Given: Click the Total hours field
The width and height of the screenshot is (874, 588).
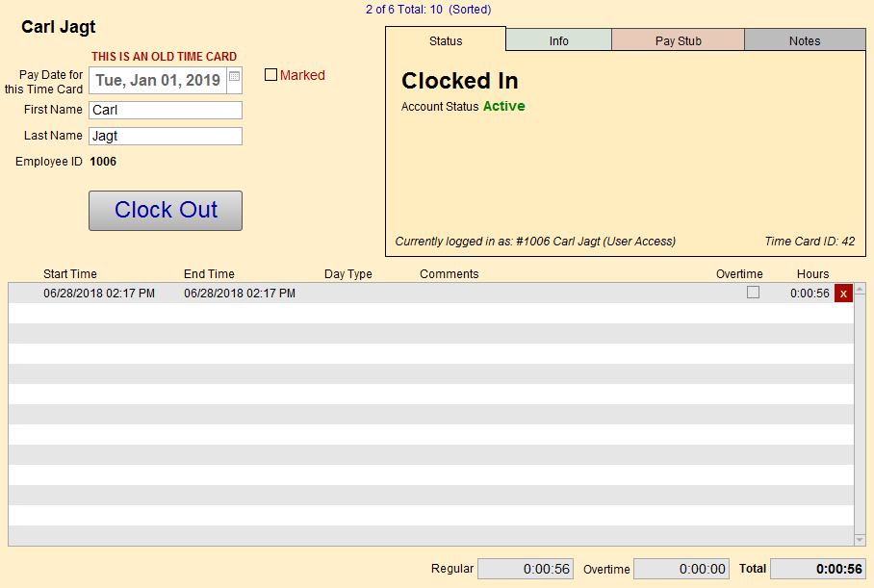Looking at the screenshot, I should (818, 569).
